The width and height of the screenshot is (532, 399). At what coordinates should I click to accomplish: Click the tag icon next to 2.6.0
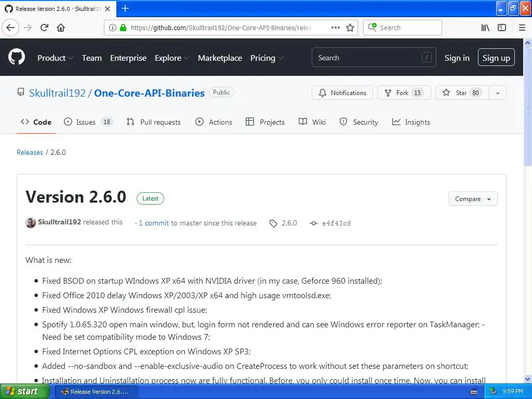[273, 223]
